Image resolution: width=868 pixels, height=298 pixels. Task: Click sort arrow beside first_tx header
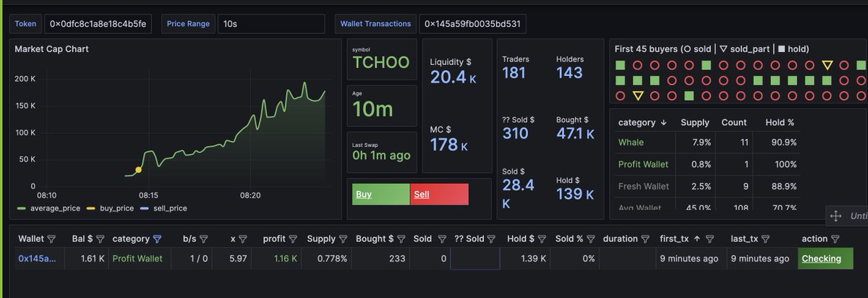697,239
